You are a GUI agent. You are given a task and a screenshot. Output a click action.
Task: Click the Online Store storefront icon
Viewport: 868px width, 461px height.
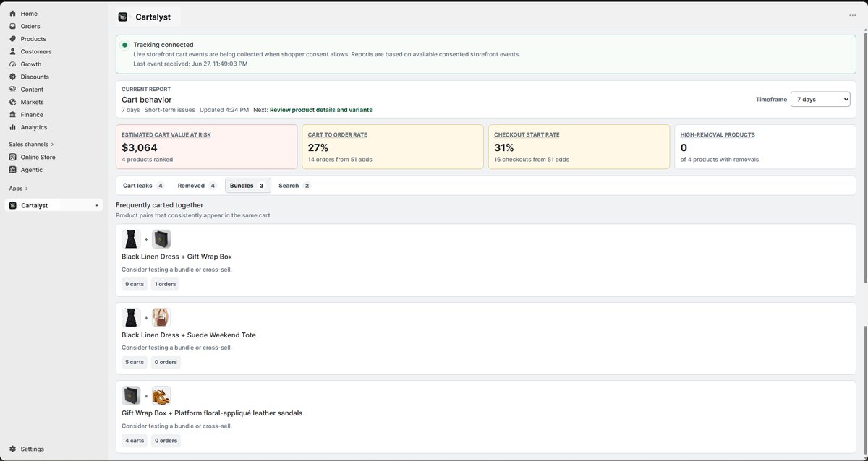13,157
